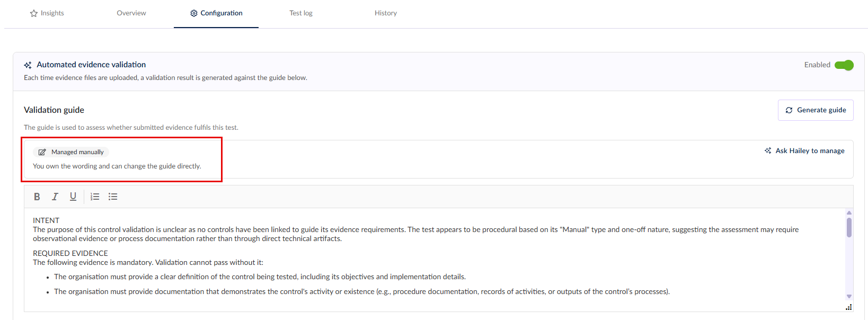
Task: Click the sparkle icon next to Automated evidence validation
Action: pos(28,65)
